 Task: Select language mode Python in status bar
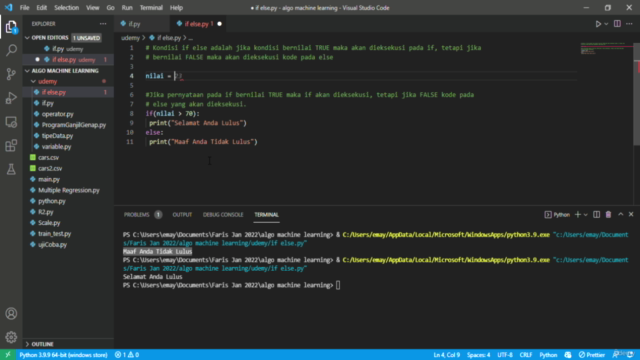[x=548, y=355]
